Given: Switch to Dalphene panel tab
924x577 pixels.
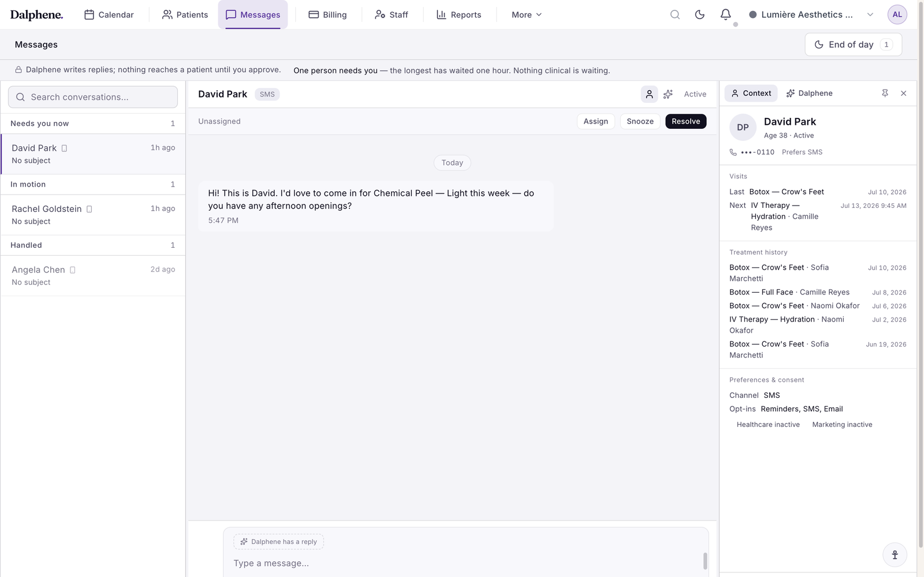Looking at the screenshot, I should (x=809, y=93).
